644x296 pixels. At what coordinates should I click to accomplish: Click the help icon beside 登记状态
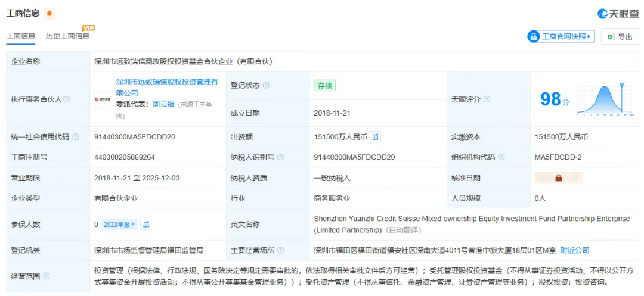(266, 86)
